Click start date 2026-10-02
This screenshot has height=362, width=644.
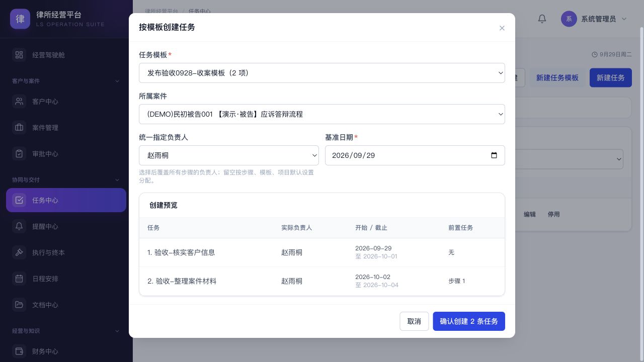[x=373, y=277]
